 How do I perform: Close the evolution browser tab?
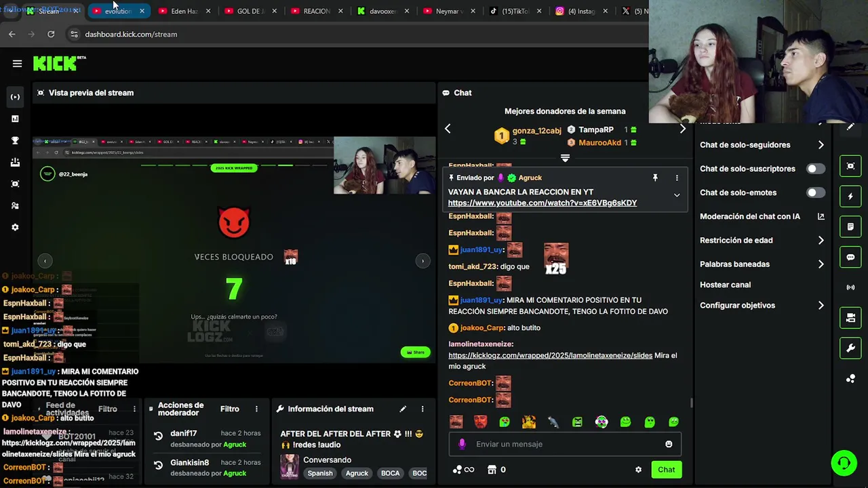coord(142,11)
